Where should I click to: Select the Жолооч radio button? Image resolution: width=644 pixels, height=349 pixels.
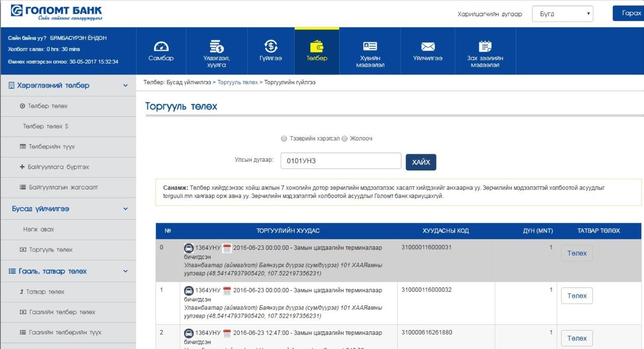click(x=344, y=139)
